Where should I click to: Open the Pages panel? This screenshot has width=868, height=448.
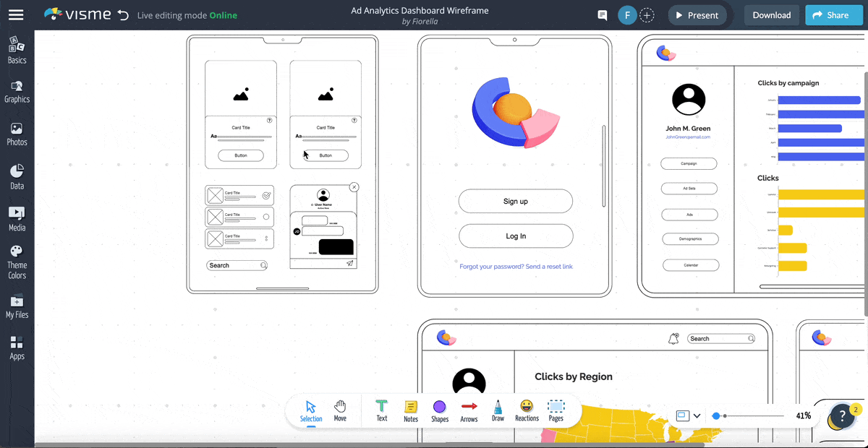click(x=556, y=410)
